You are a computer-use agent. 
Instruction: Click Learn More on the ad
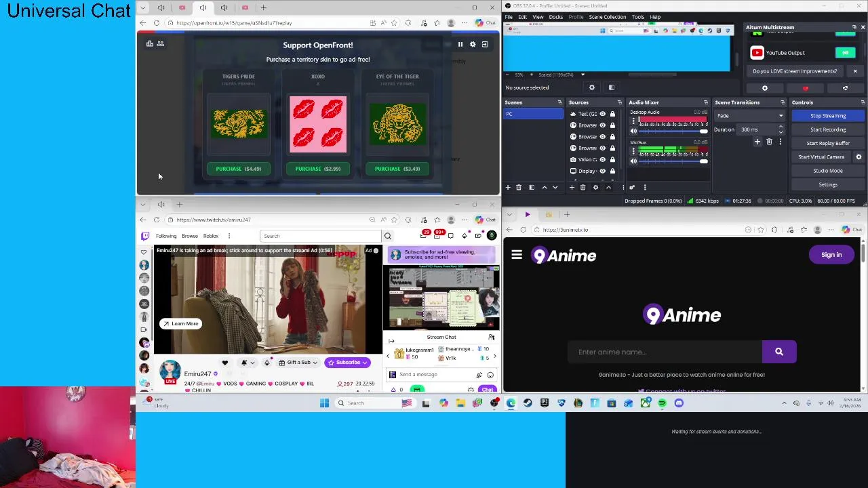(180, 324)
